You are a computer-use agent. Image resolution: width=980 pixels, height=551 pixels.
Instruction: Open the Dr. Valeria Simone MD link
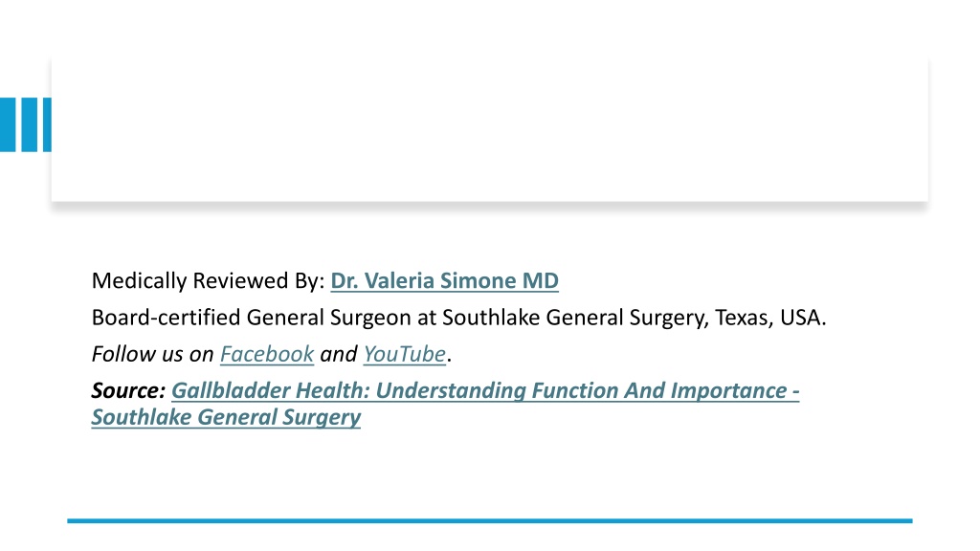(444, 280)
